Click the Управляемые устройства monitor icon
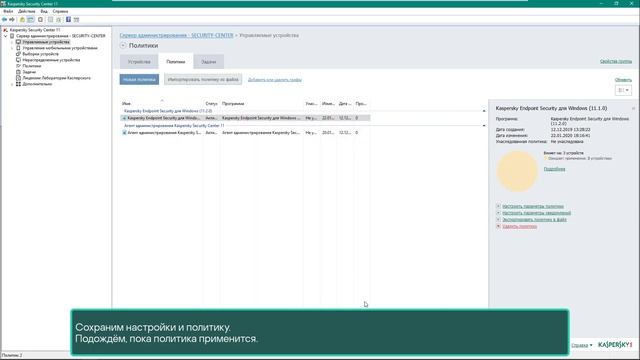Screen dimensions: 640x360 tap(18, 42)
